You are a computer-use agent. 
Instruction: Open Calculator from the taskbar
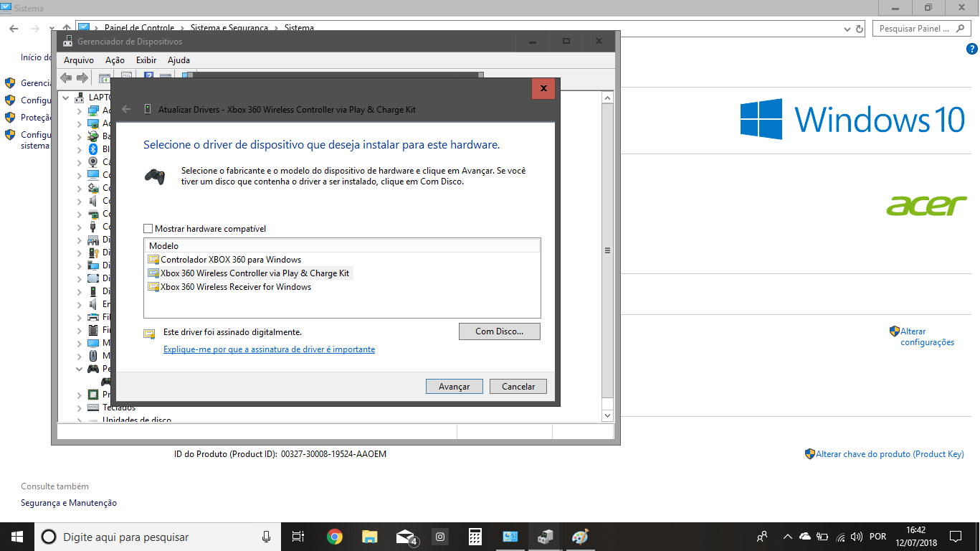click(475, 537)
